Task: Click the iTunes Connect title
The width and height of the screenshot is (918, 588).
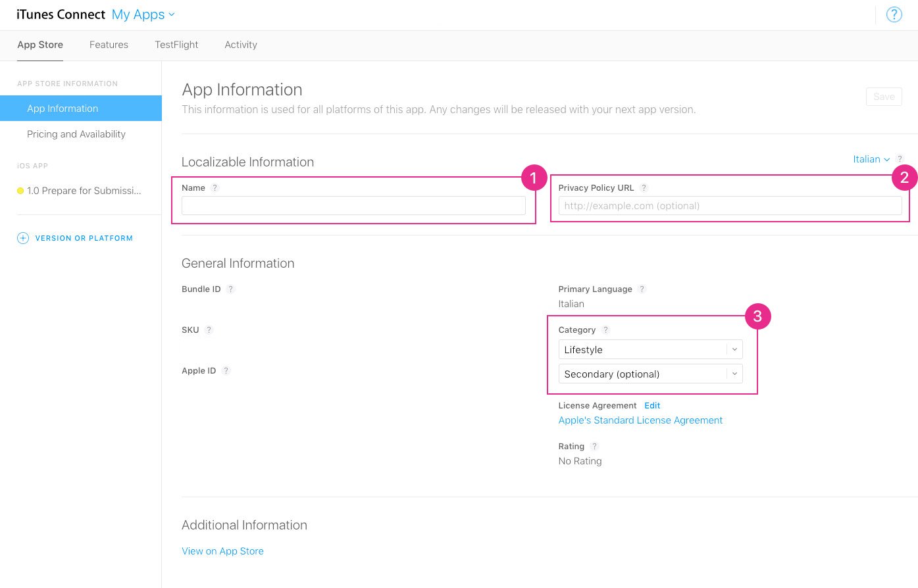Action: [61, 14]
